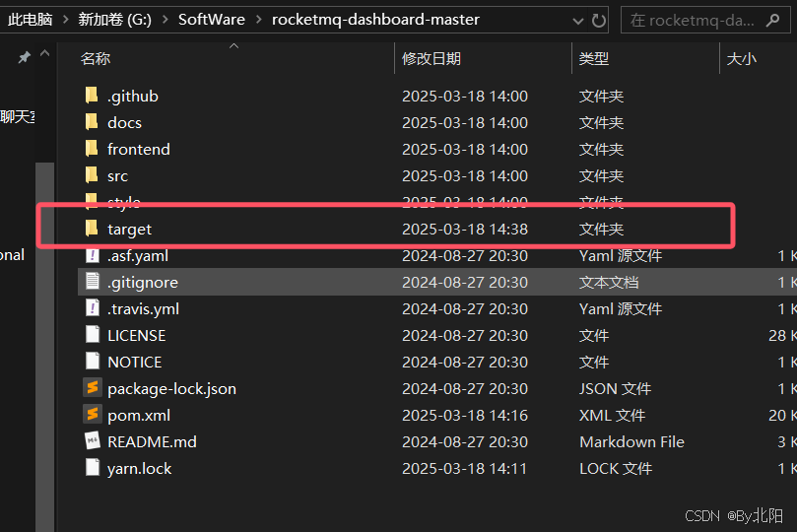
Task: Click the frontend folder icon
Action: 92,149
